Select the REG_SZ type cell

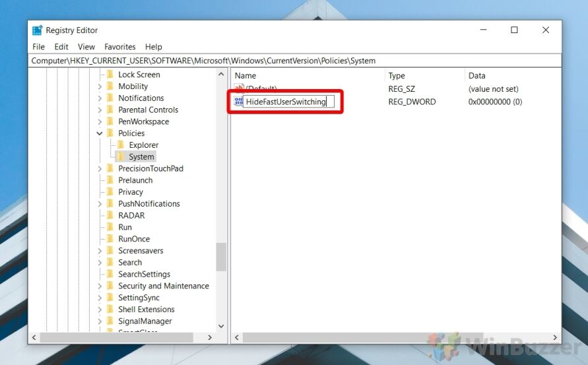tap(401, 89)
